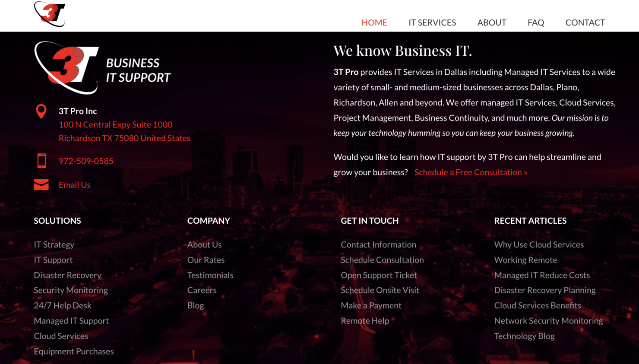Viewport: 639px width, 364px height.
Task: Click Make a Payment under GET IN TOUCH
Action: pyautogui.click(x=371, y=305)
